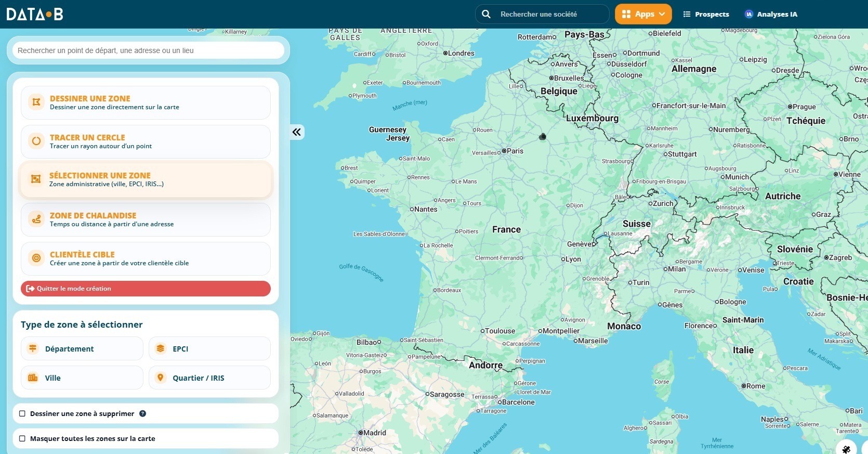This screenshot has height=454, width=868.
Task: Click the catchment area route icon
Action: pyautogui.click(x=36, y=219)
